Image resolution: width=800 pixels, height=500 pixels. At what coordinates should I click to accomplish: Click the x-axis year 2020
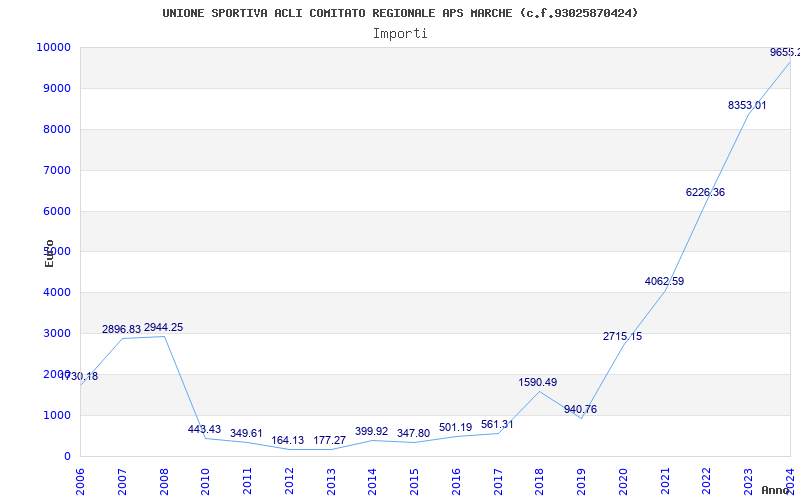click(x=623, y=482)
